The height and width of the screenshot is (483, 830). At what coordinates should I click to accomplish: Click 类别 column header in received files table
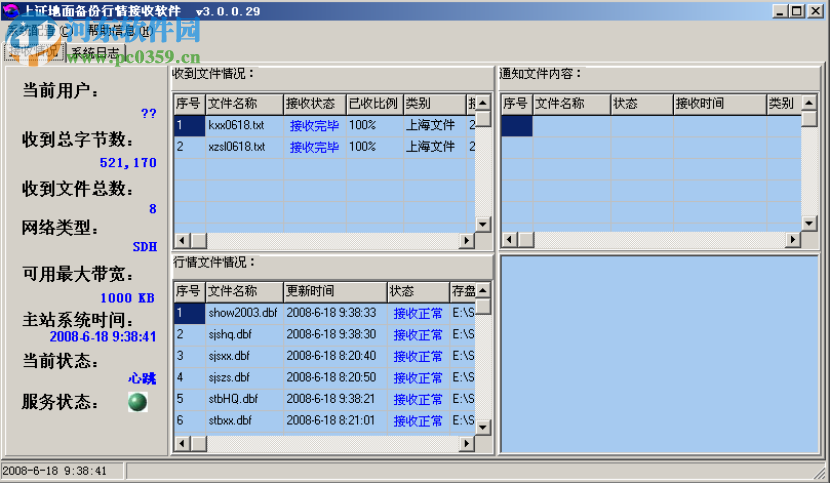434,103
